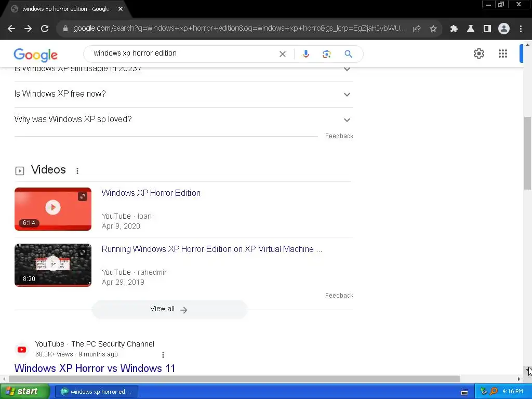Expand 'Why was Windows XP so loved?'
This screenshot has width=532, height=399.
coord(183,120)
